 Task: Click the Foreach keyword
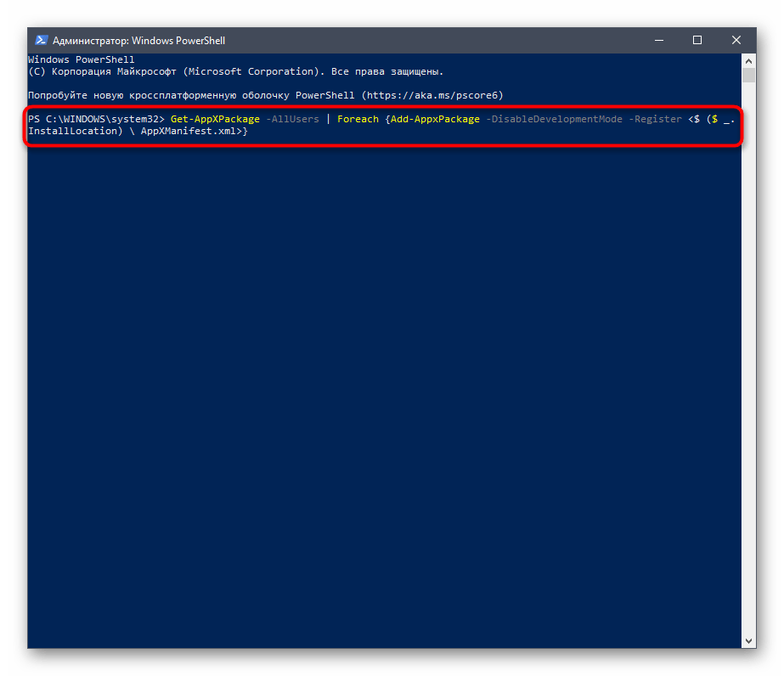358,119
